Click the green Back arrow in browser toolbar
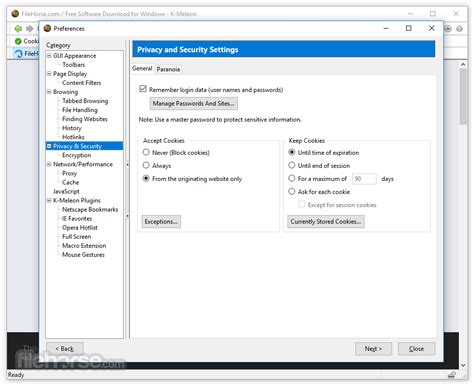The height and width of the screenshot is (386, 474). (x=18, y=29)
